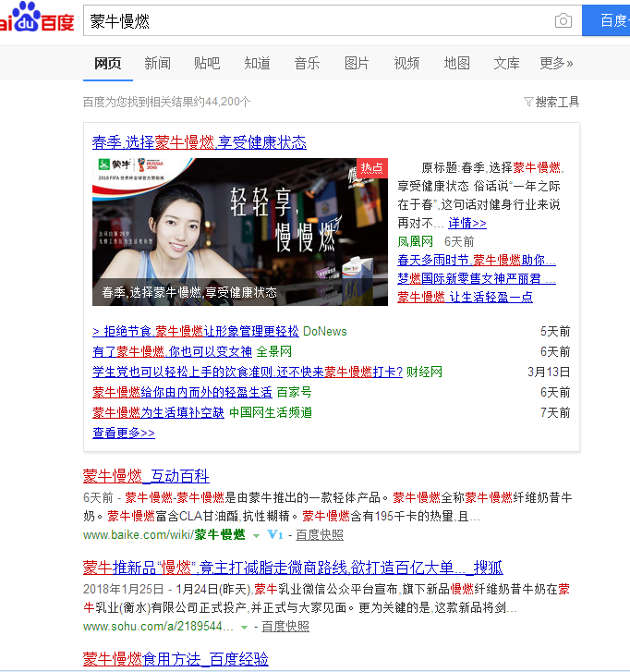Screen dimensions: 630x672
Task: Open the 地图 tab
Action: click(456, 64)
